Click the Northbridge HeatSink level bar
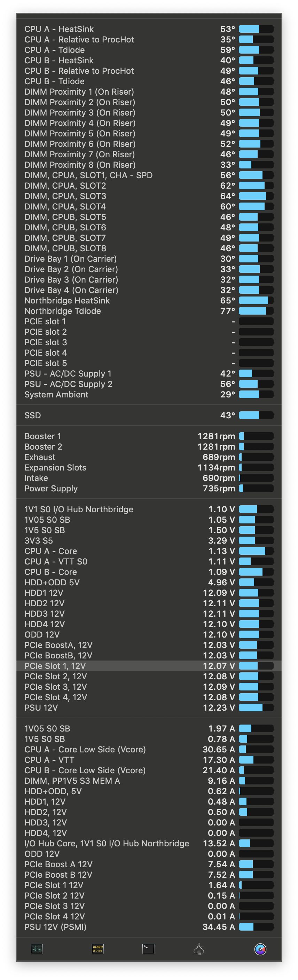 [256, 301]
